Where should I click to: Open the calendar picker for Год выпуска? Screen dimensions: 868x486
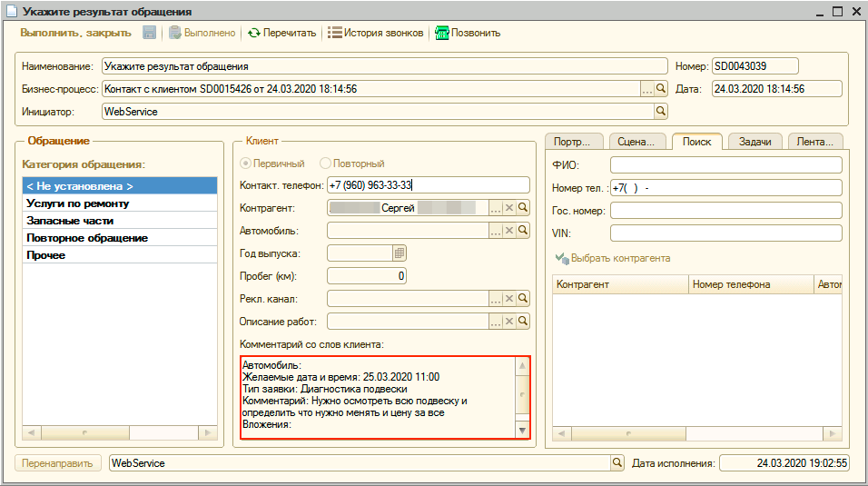(399, 253)
